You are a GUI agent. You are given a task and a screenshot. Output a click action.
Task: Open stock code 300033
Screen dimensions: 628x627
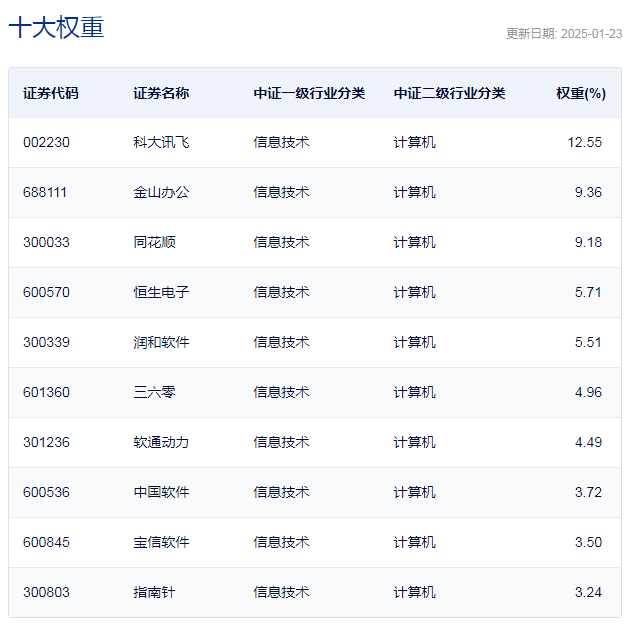pyautogui.click(x=46, y=242)
